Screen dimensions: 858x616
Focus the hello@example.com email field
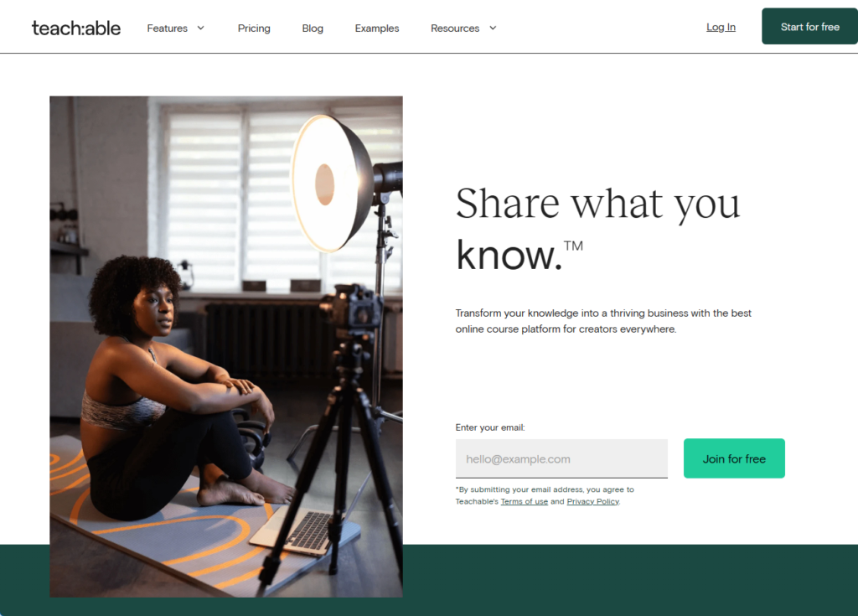pyautogui.click(x=561, y=458)
